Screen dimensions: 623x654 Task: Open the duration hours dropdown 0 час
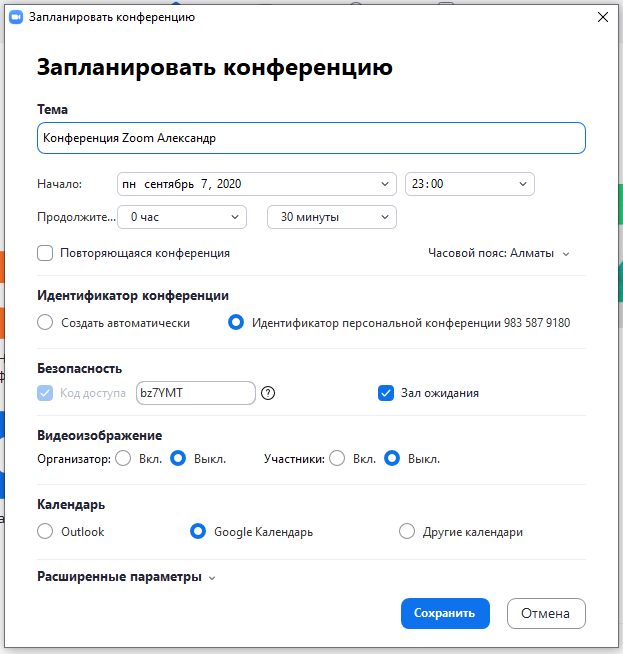click(182, 217)
